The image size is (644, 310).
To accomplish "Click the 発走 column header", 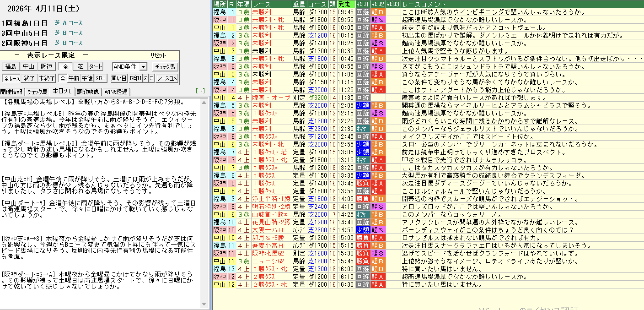I will (346, 4).
